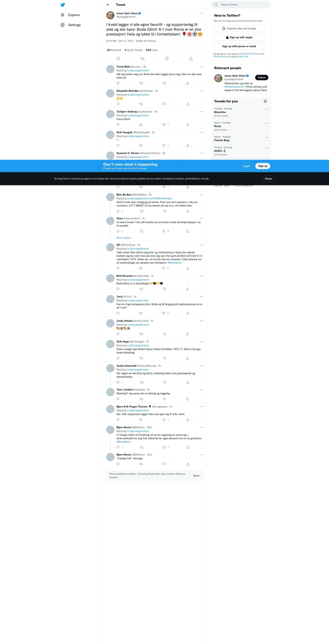Go back using the arrow beside Tweet
The width and height of the screenshot is (329, 644).
(108, 5)
